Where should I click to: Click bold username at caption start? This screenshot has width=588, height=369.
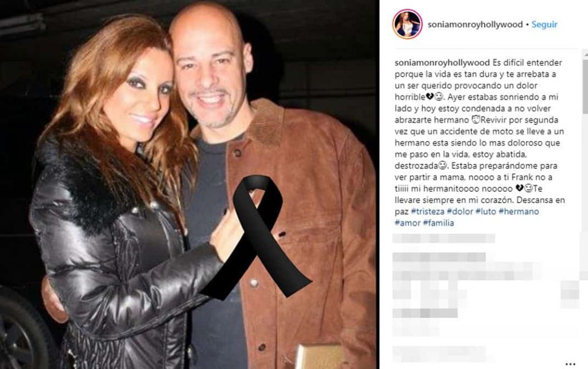click(442, 63)
